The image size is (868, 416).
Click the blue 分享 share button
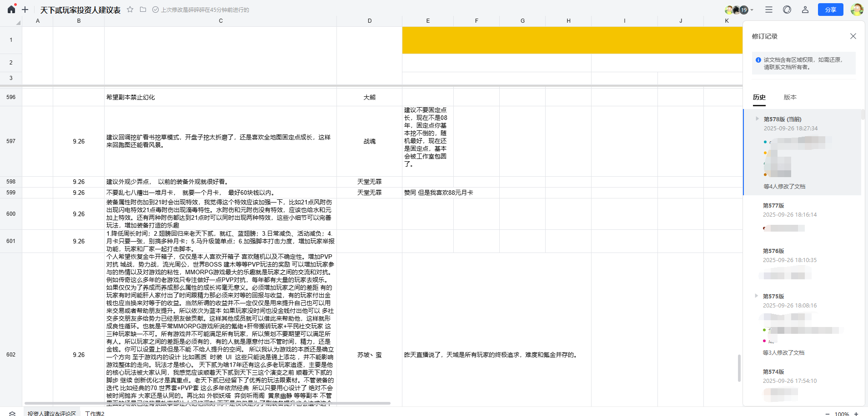831,10
